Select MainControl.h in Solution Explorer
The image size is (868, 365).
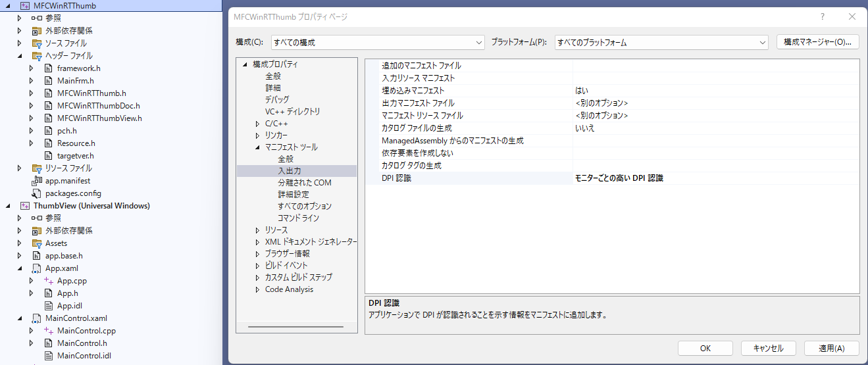[x=82, y=343]
